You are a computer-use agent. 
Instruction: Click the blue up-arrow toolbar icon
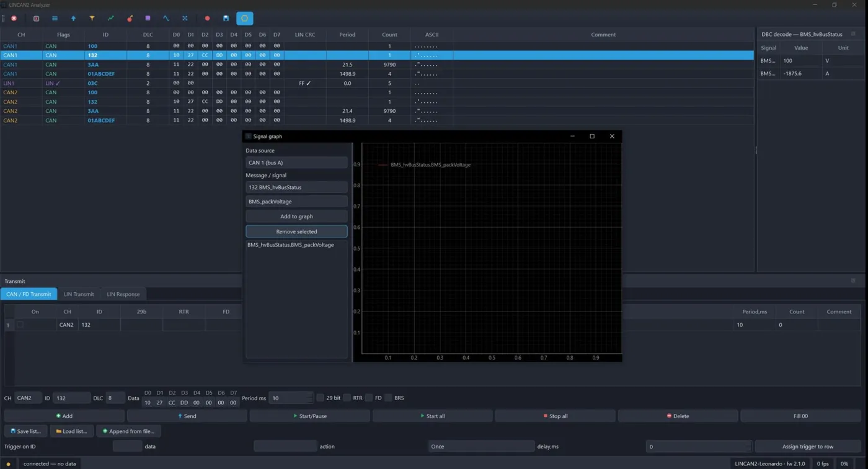pyautogui.click(x=73, y=19)
